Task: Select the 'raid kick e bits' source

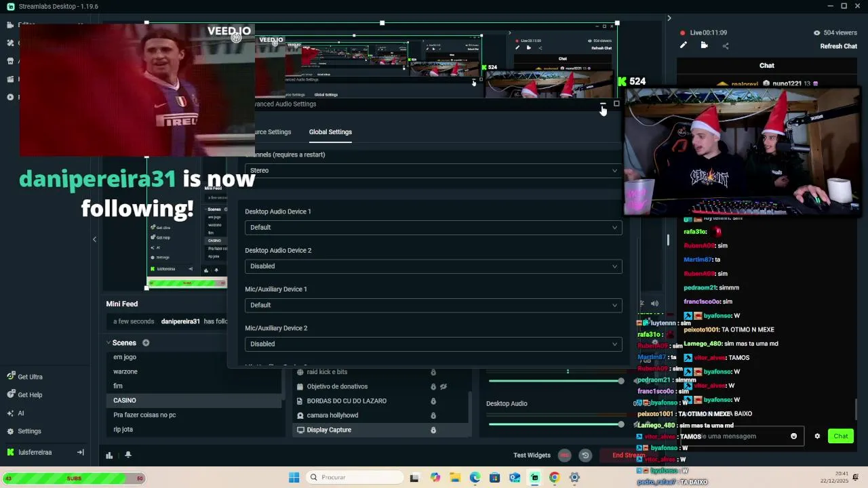Action: pyautogui.click(x=327, y=372)
